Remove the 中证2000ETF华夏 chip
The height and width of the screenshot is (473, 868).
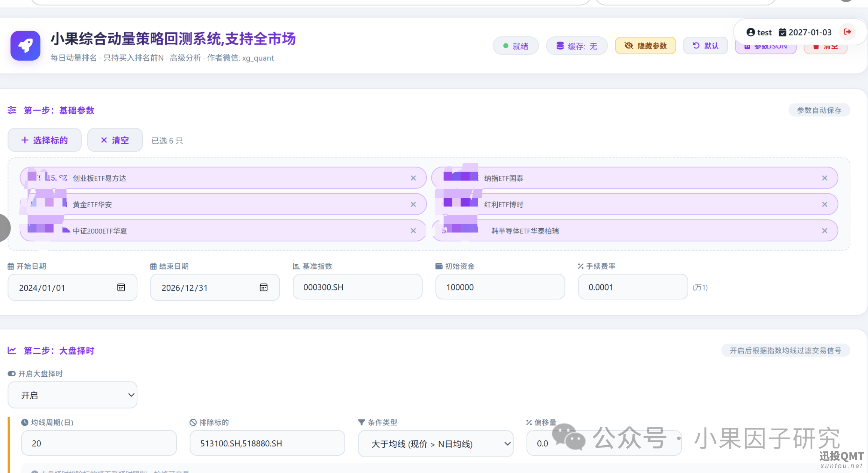[413, 231]
